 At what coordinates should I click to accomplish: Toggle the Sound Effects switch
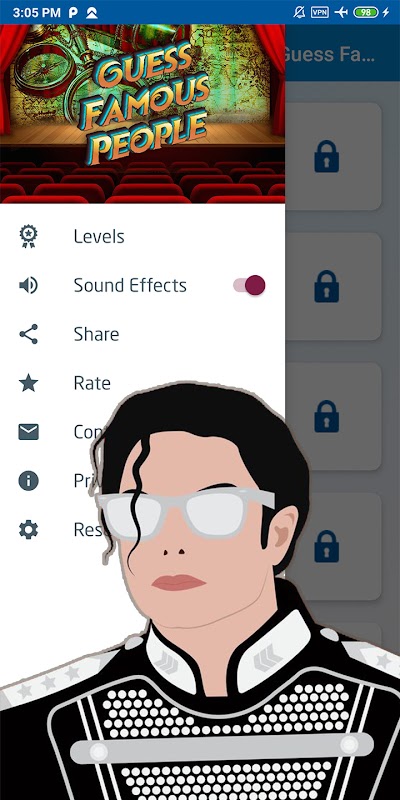(x=249, y=285)
